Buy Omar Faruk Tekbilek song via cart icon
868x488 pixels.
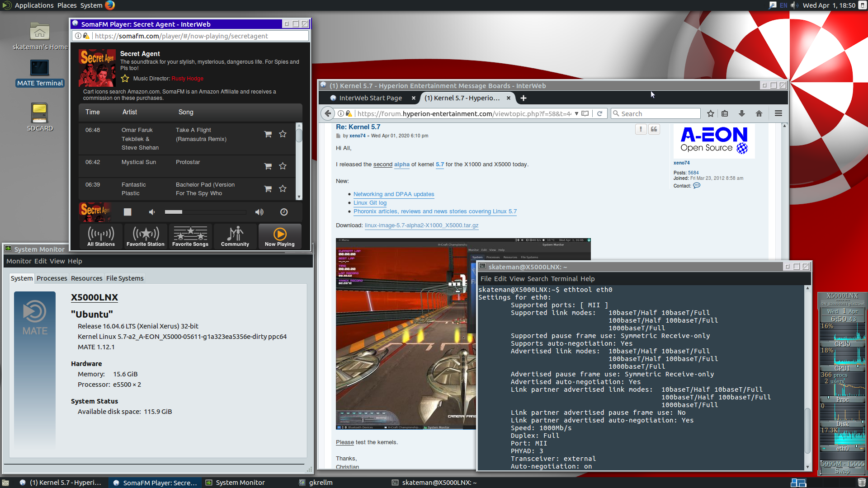[x=268, y=134]
